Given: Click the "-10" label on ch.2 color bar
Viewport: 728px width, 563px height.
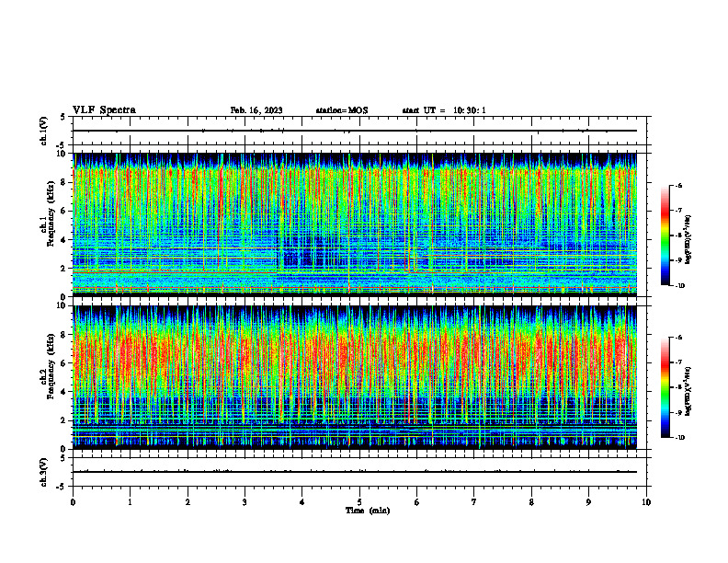Looking at the screenshot, I should point(679,438).
